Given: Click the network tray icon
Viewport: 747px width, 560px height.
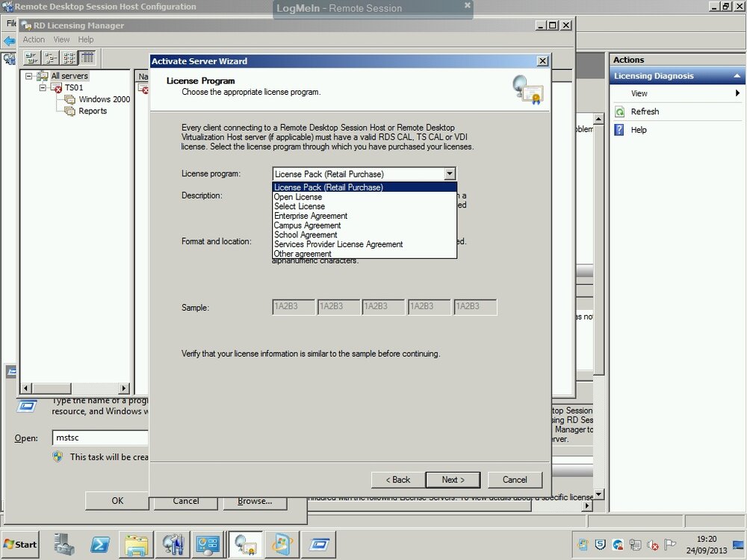Looking at the screenshot, I should point(635,545).
